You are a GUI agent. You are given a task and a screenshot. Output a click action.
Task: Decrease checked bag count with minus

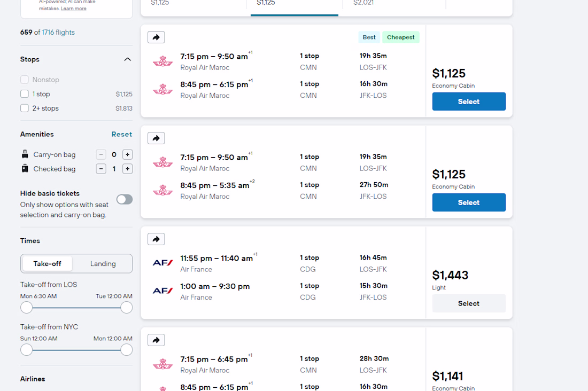point(101,169)
